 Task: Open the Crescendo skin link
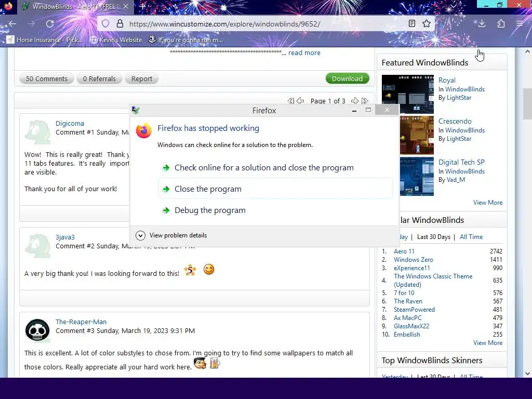point(455,121)
